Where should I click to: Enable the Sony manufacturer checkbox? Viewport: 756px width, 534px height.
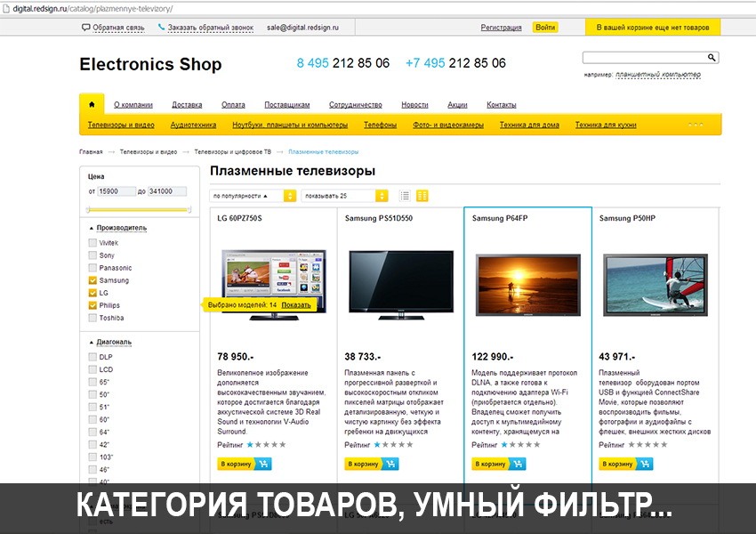pyautogui.click(x=92, y=255)
